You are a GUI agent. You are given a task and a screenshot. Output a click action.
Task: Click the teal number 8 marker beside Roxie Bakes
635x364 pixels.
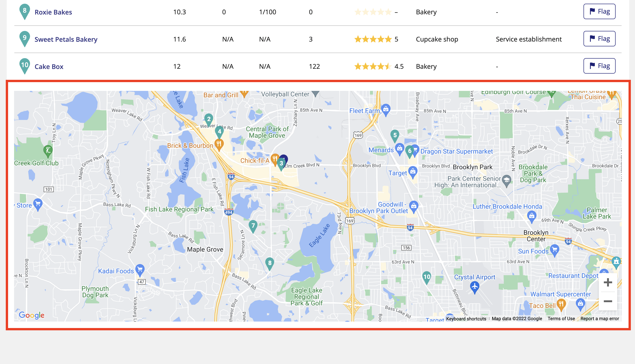24,12
